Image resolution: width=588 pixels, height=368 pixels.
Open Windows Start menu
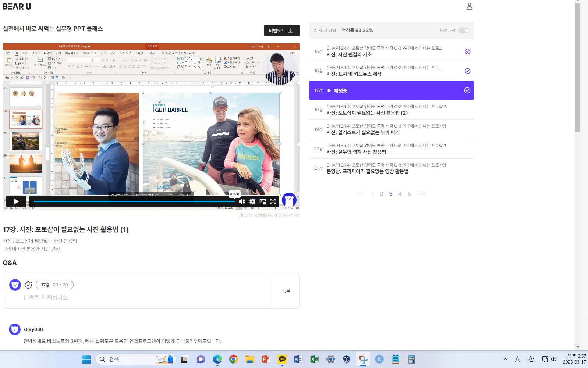coord(86,359)
